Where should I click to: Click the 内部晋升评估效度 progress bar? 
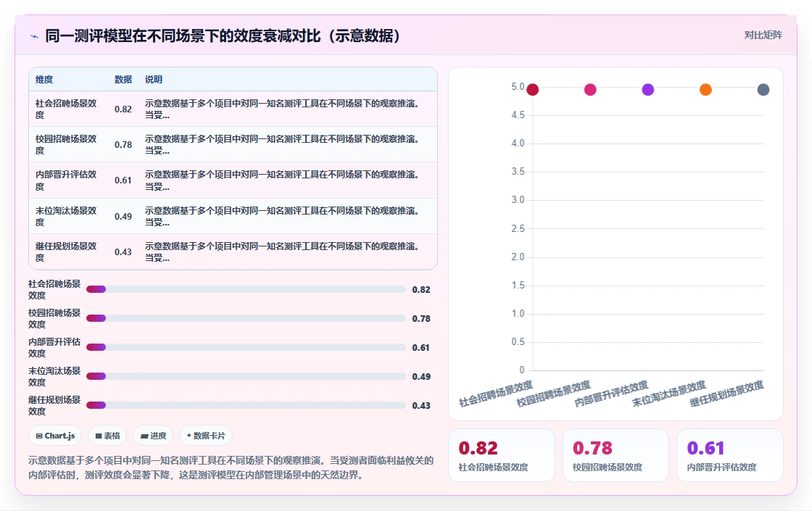246,347
